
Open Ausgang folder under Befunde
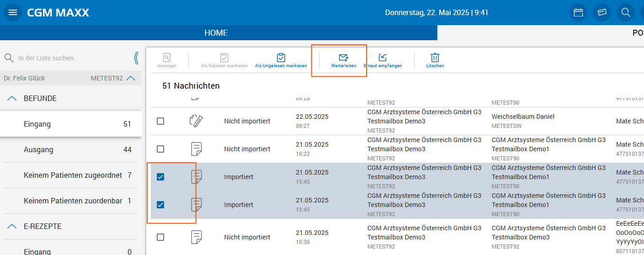[x=39, y=149]
